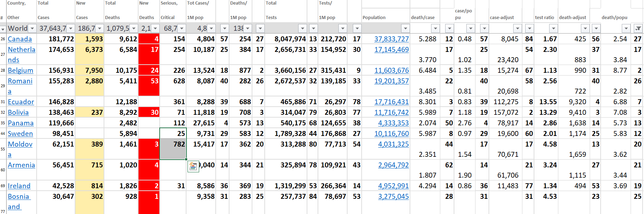The width and height of the screenshot is (644, 214).
Task: Open the Total Cases filter dropdown
Action: 70,28
